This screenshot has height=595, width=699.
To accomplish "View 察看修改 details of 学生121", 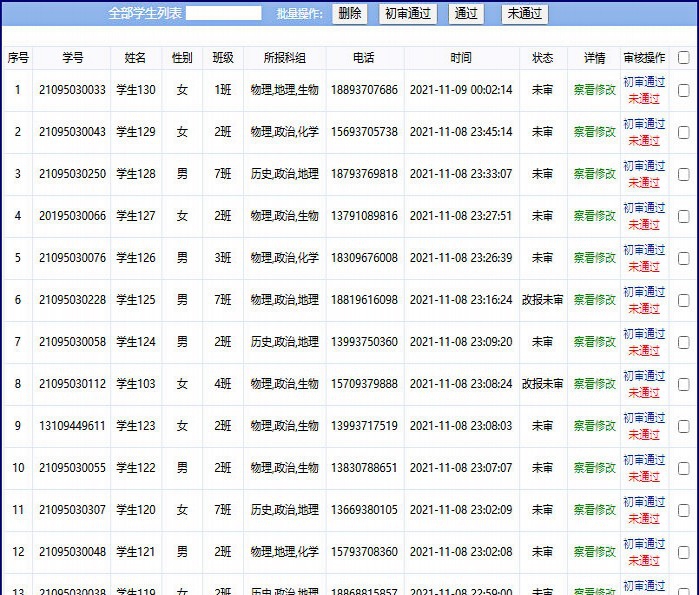I will click(594, 552).
